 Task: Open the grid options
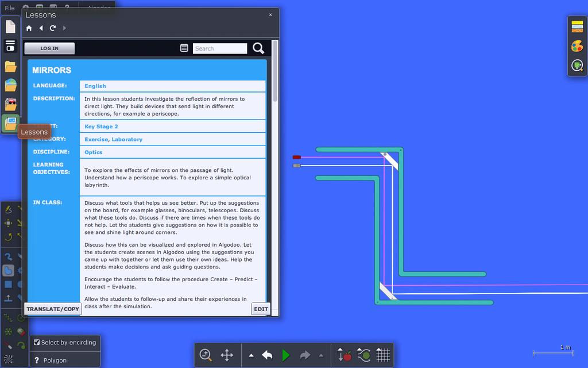tap(383, 355)
